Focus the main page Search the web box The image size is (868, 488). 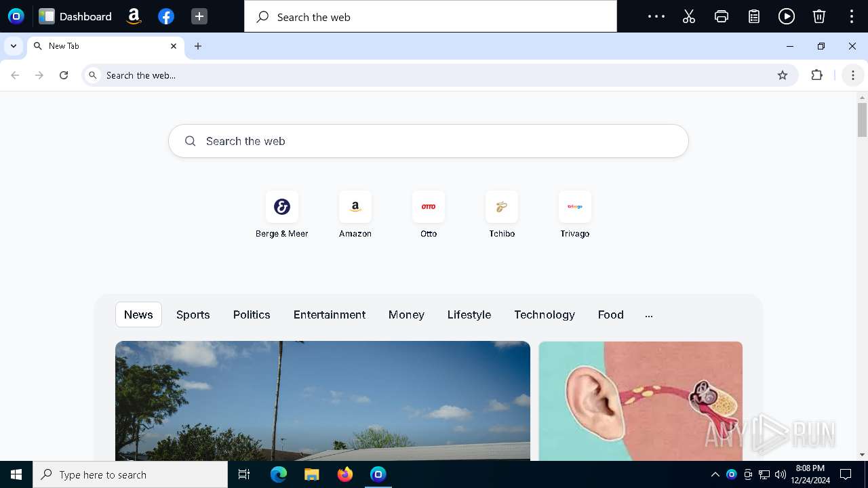tap(429, 141)
